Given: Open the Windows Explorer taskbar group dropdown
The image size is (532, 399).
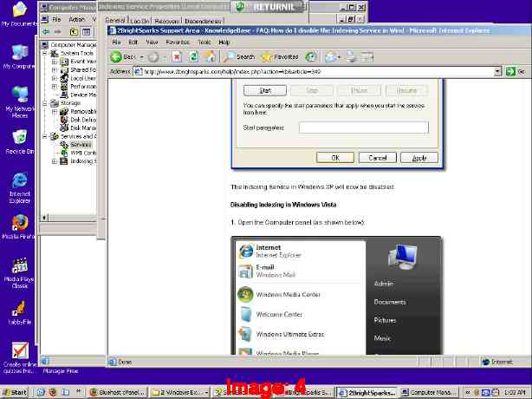Looking at the screenshot, I should pyautogui.click(x=206, y=393).
